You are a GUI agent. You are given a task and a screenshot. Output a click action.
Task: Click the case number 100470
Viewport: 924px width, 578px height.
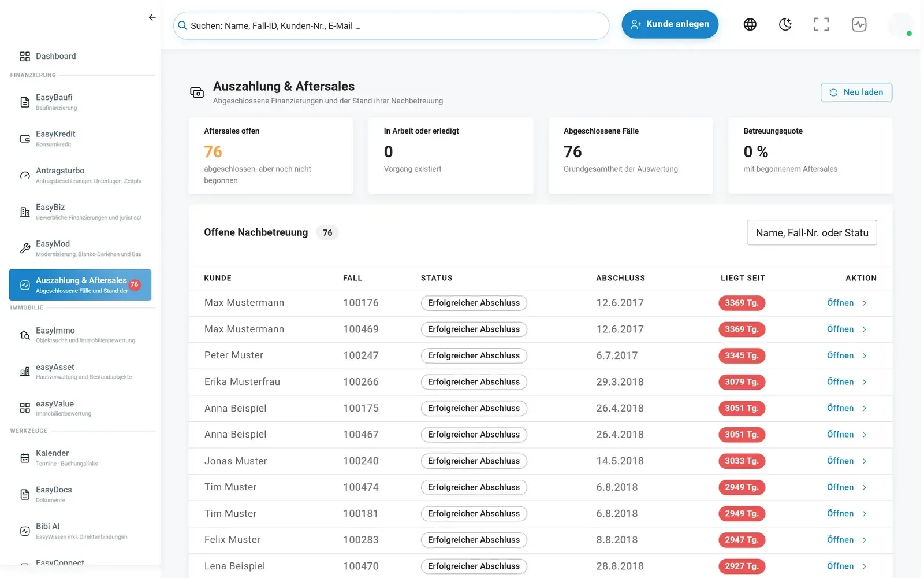coord(361,566)
